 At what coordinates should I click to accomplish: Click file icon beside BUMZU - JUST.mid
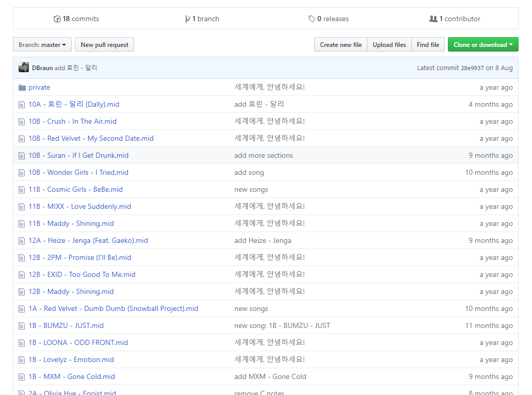(22, 326)
